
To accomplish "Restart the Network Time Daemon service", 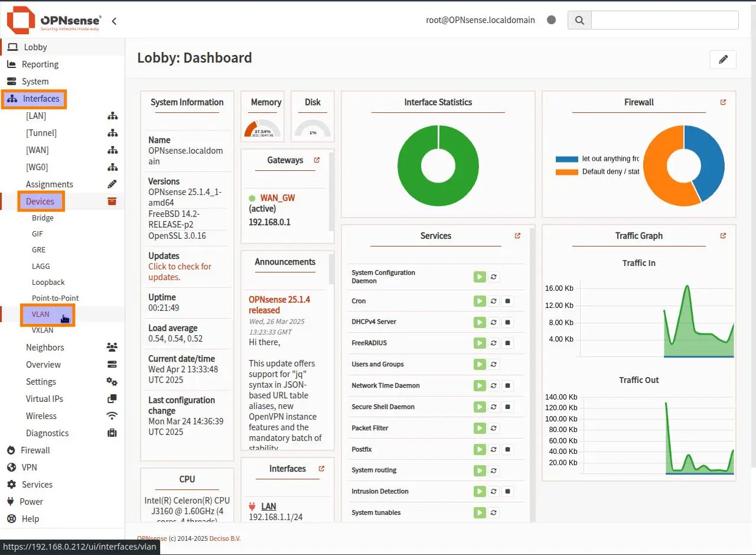I will coord(493,386).
